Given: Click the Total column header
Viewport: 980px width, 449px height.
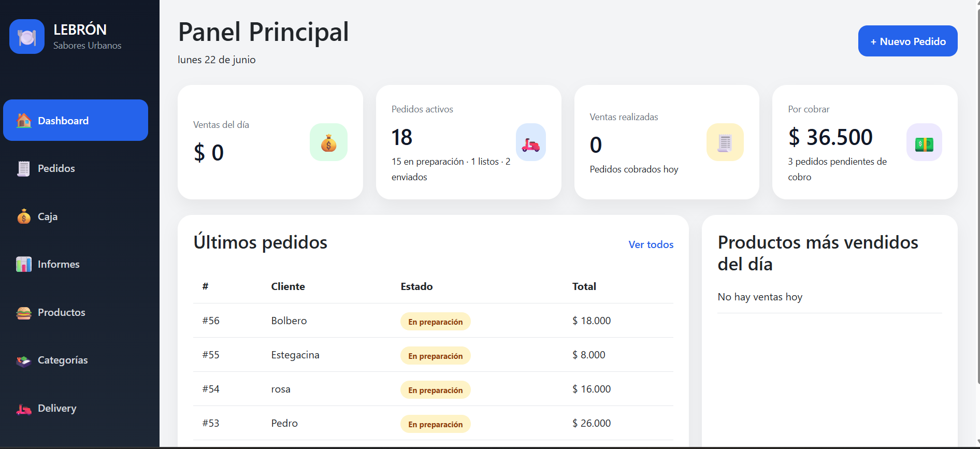Looking at the screenshot, I should pos(584,286).
